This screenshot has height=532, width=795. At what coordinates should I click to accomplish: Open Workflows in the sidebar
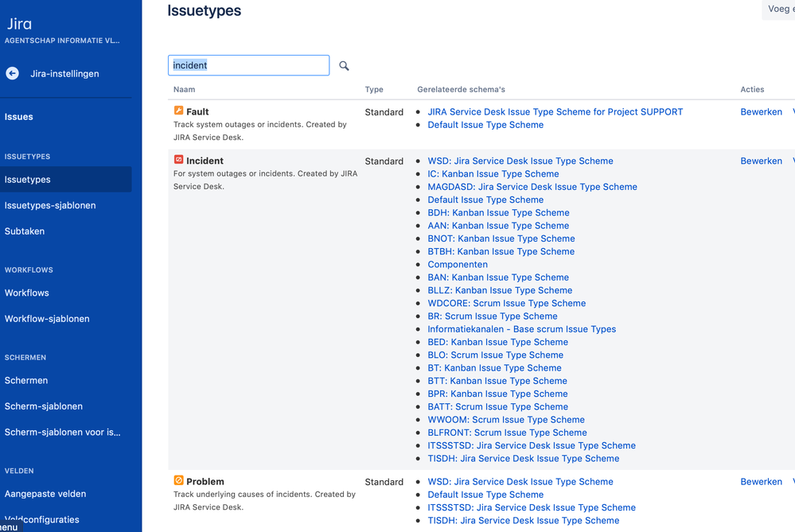pos(27,293)
